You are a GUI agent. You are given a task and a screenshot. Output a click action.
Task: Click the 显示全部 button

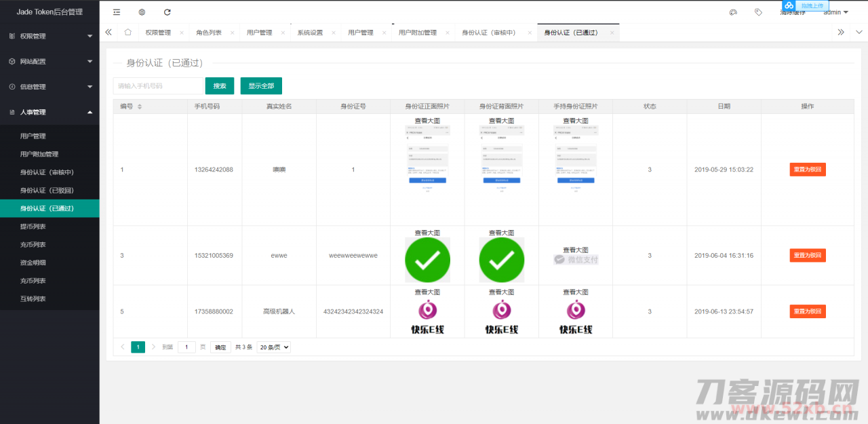[x=260, y=85]
